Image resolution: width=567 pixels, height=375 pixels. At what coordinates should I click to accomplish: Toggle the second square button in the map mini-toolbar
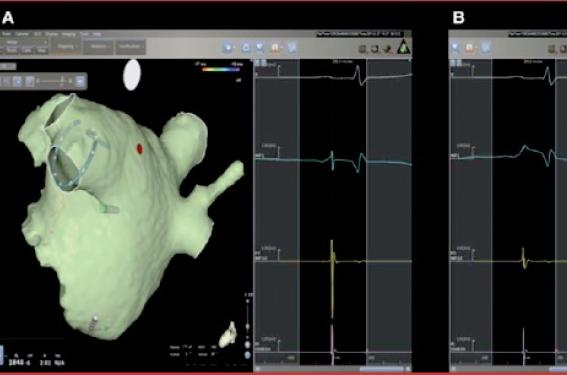(x=30, y=81)
